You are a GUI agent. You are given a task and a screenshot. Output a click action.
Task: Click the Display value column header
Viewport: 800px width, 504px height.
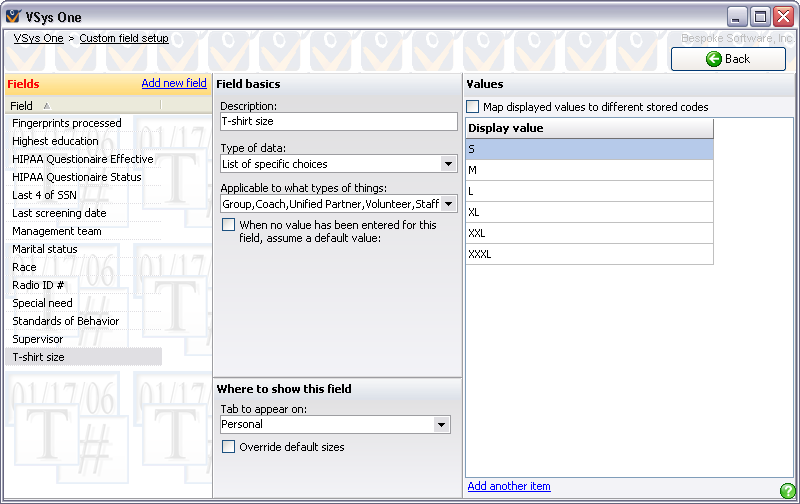pyautogui.click(x=589, y=129)
